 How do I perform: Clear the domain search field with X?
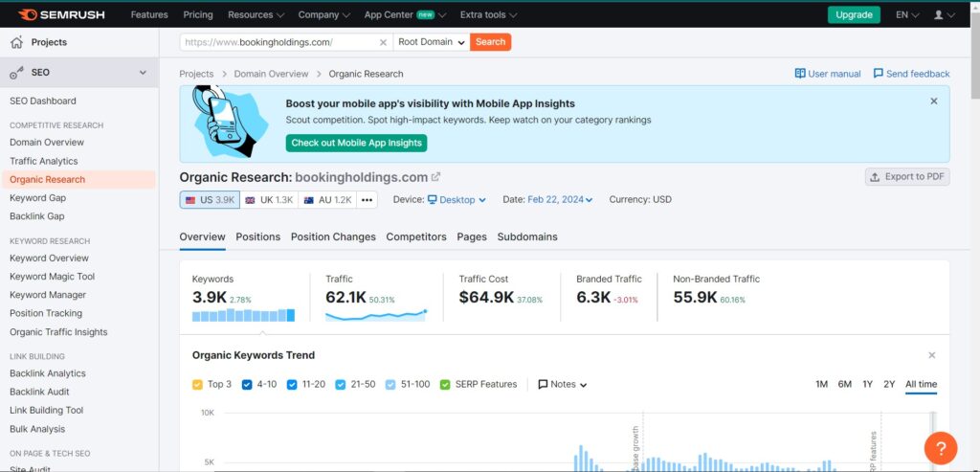(383, 42)
